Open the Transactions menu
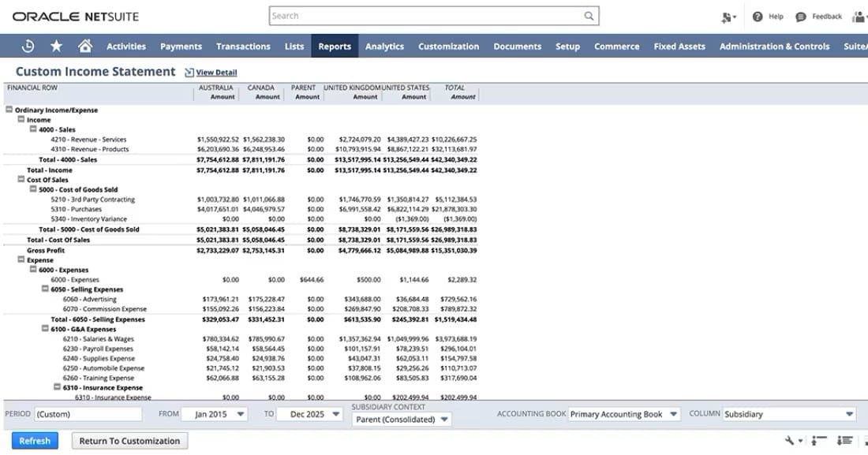The width and height of the screenshot is (868, 455). pos(243,47)
